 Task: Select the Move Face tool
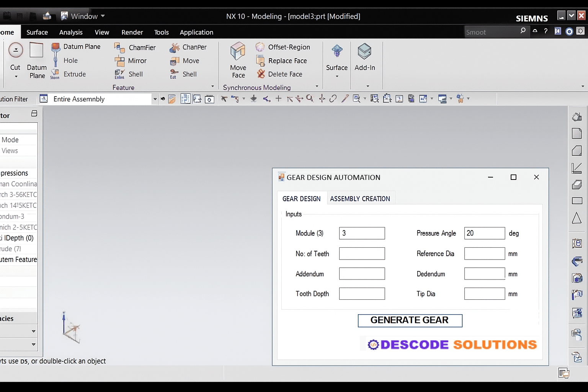[x=237, y=59]
